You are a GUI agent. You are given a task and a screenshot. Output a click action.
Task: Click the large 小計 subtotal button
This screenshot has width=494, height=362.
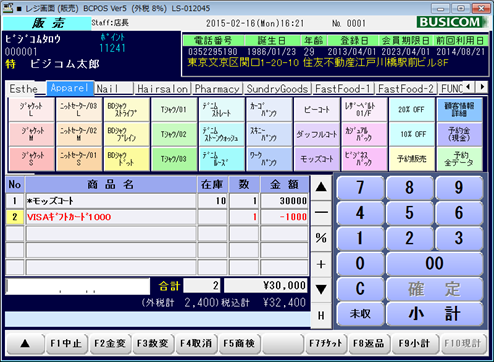coord(434,314)
